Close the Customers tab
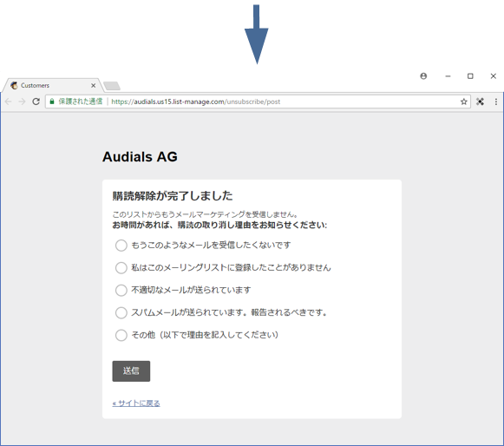This screenshot has width=504, height=446. pos(93,86)
